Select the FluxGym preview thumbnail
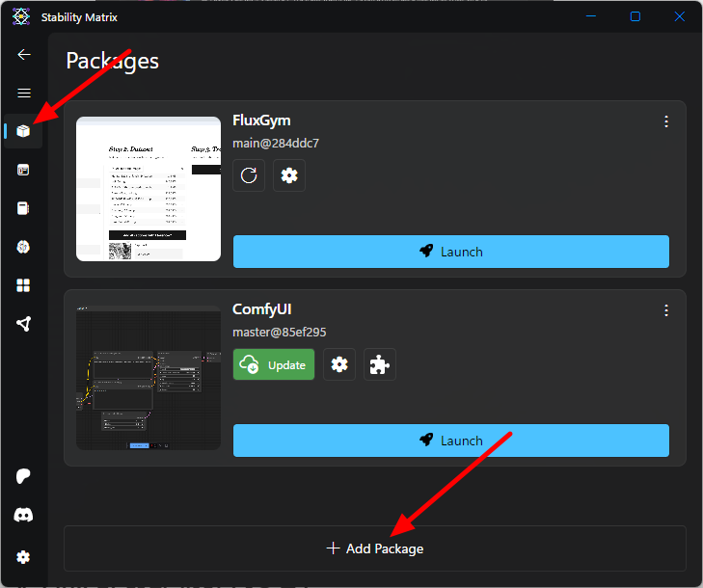The height and width of the screenshot is (588, 703). [149, 189]
